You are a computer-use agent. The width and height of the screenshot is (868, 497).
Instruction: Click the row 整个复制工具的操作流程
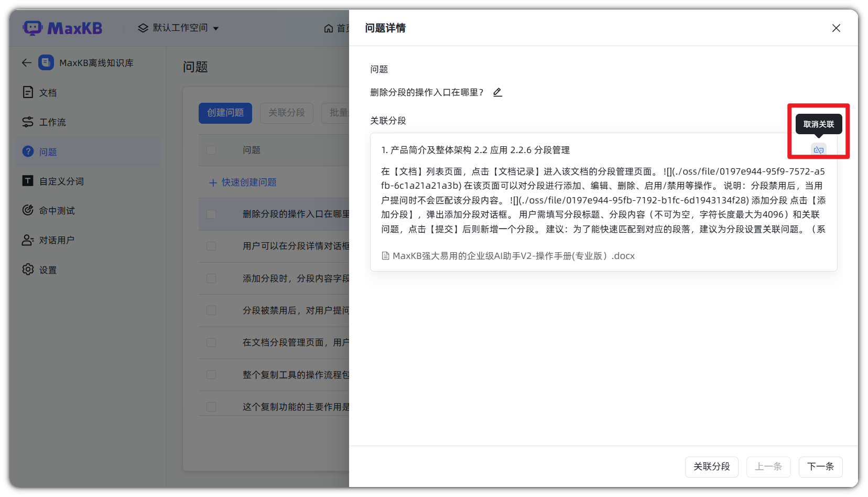274,375
